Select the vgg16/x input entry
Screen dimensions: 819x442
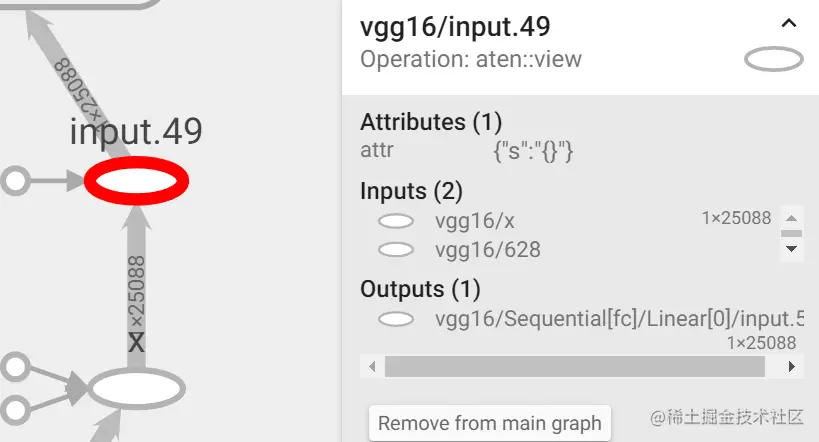(475, 221)
